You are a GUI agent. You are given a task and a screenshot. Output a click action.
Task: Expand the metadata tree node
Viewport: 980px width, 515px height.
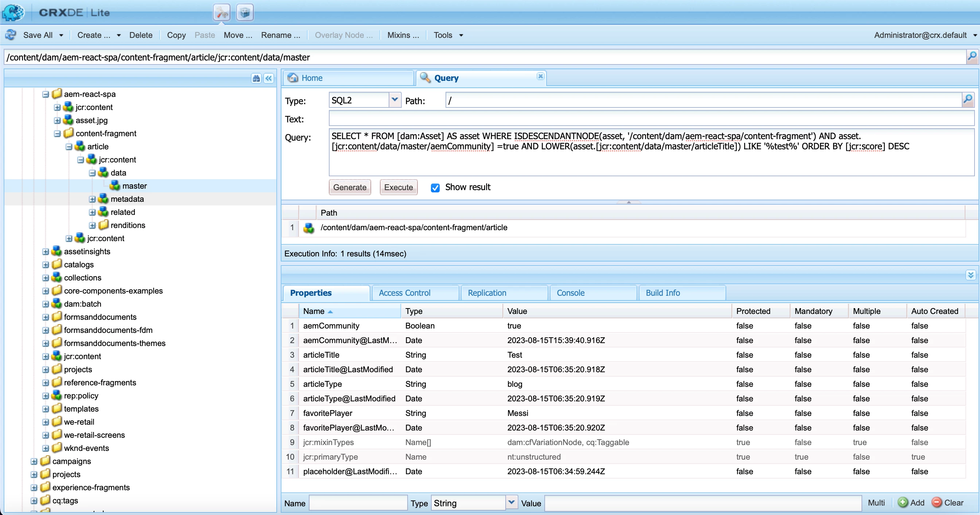92,199
